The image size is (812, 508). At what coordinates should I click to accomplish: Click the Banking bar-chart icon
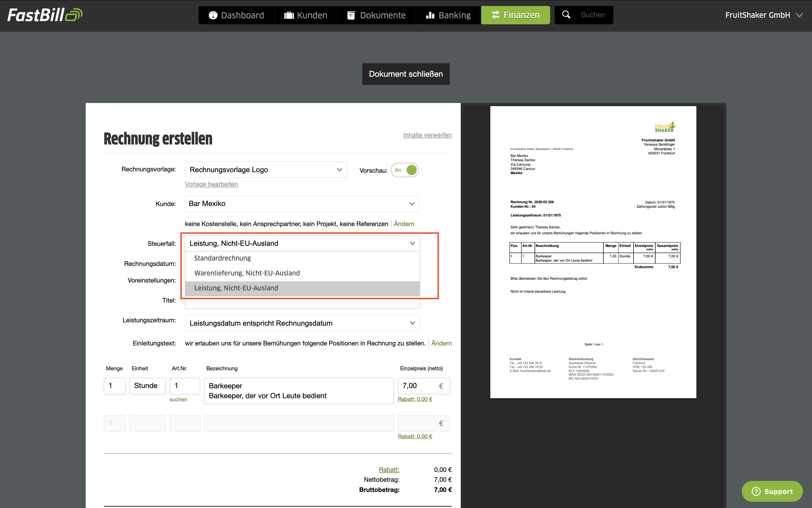430,15
